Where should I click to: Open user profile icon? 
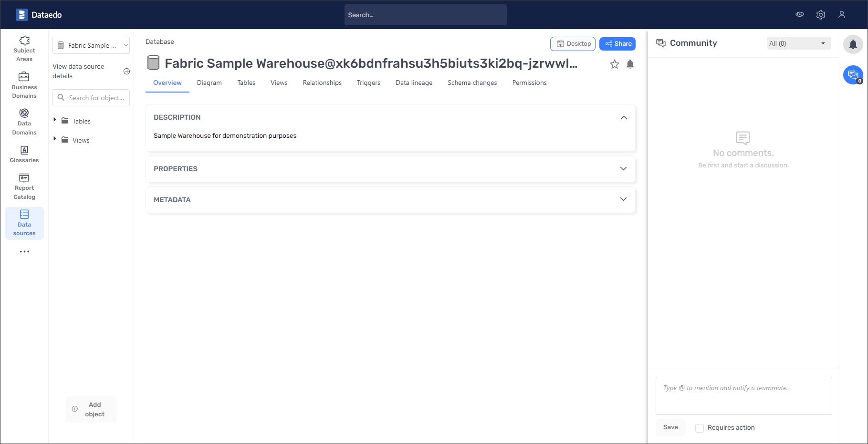(842, 15)
